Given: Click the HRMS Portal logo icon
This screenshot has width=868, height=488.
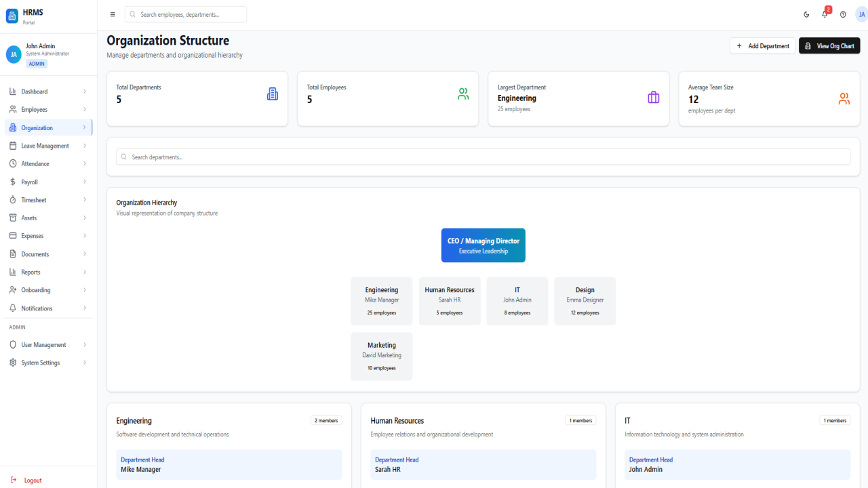Looking at the screenshot, I should (12, 16).
